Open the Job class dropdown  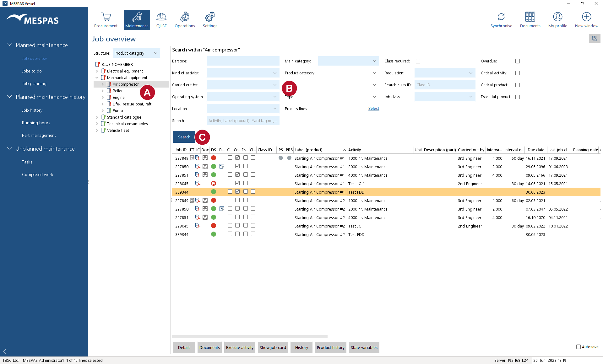[x=445, y=97]
